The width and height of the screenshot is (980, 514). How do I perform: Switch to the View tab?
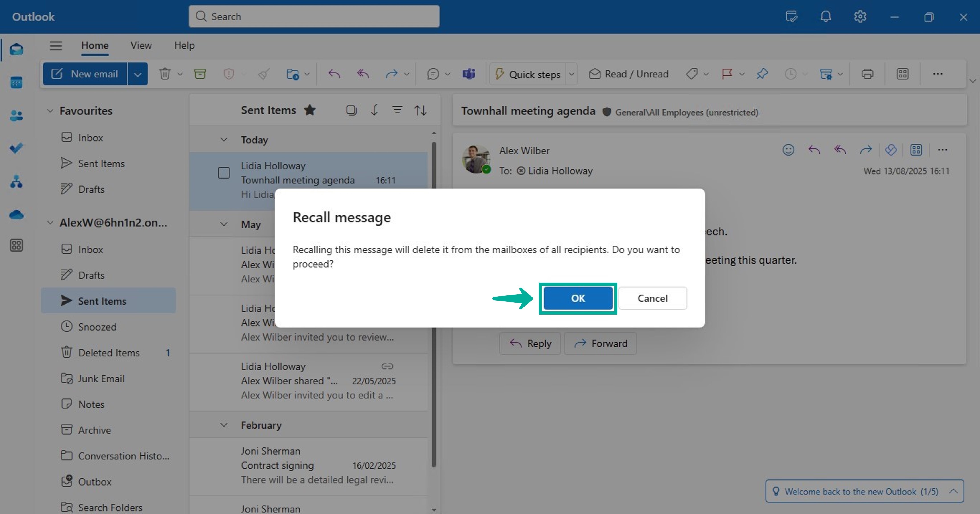coord(141,45)
